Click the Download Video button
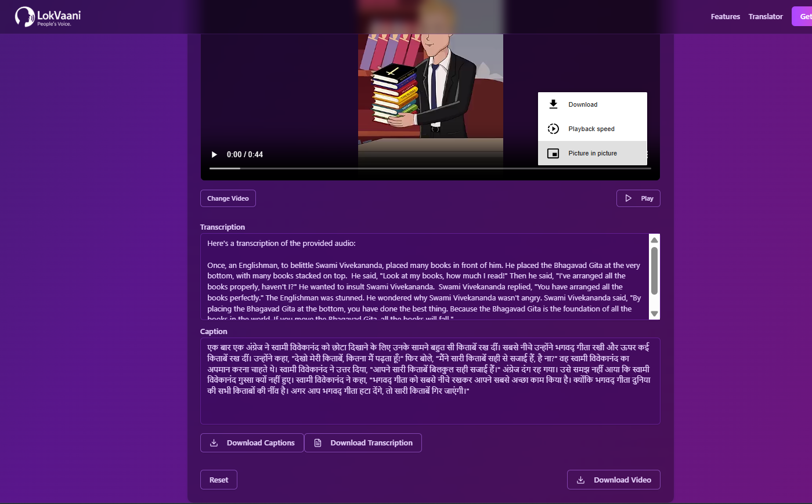 click(x=613, y=480)
